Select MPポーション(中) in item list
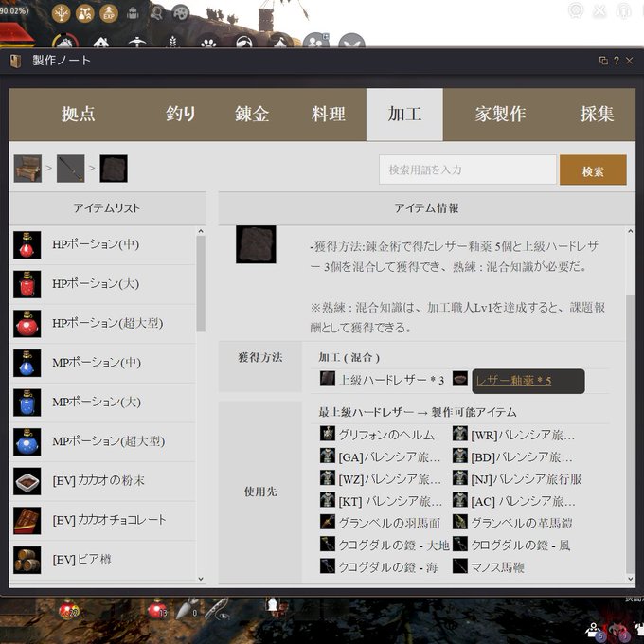 [102, 363]
